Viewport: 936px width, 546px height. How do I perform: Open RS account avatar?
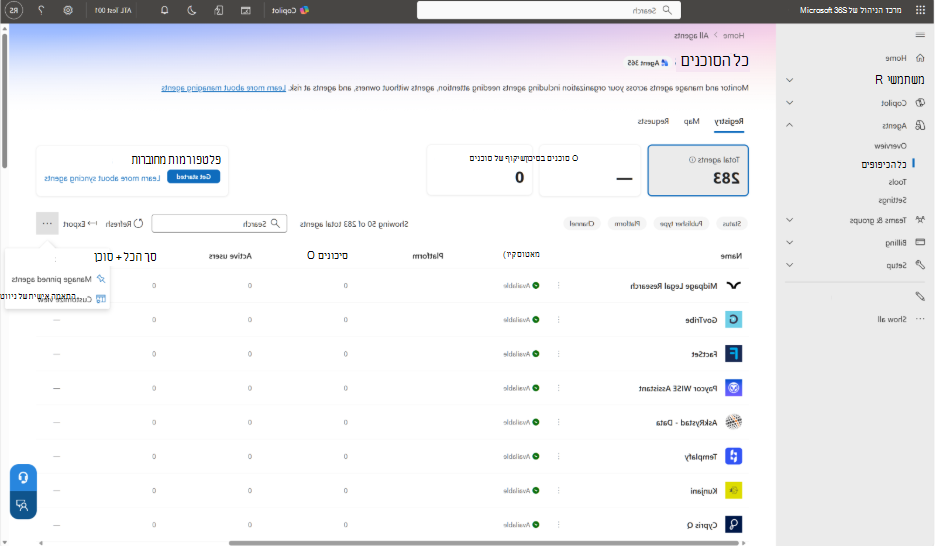(14, 10)
